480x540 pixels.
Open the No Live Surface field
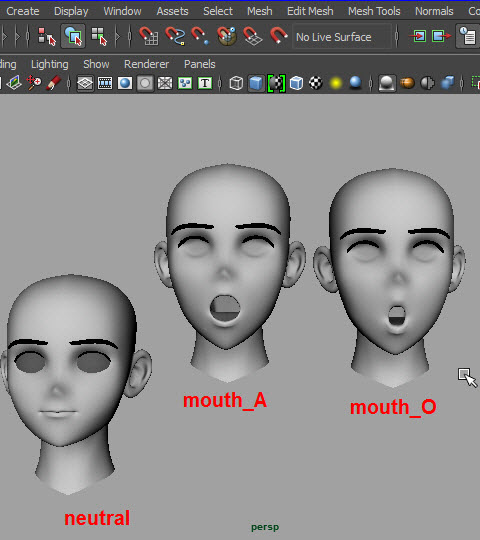(342, 37)
